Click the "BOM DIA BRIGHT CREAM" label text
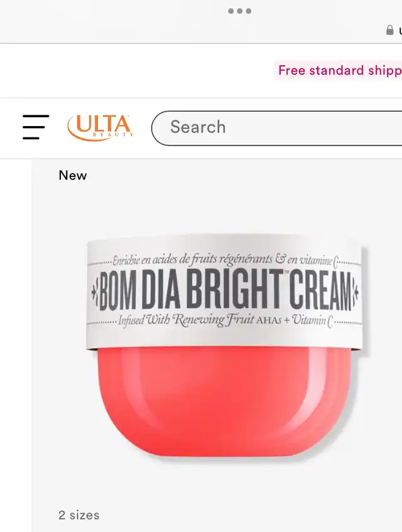The width and height of the screenshot is (402, 532). pyautogui.click(x=225, y=290)
